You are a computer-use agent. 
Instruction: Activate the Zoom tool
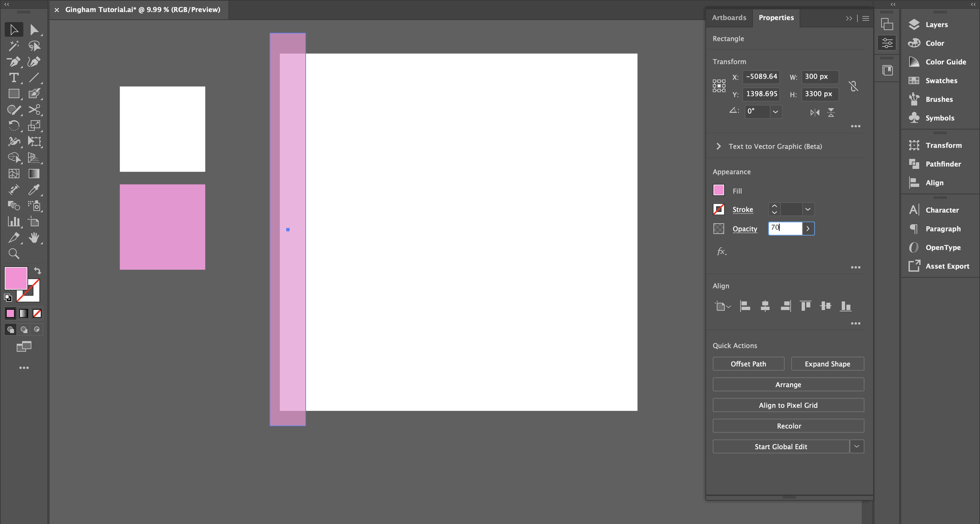[x=14, y=254]
